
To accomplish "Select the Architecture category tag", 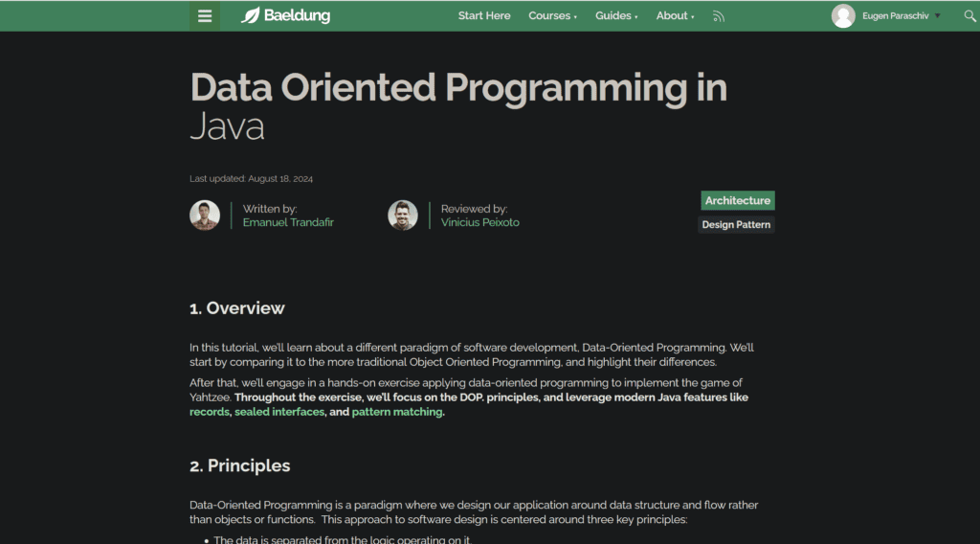I will (738, 201).
